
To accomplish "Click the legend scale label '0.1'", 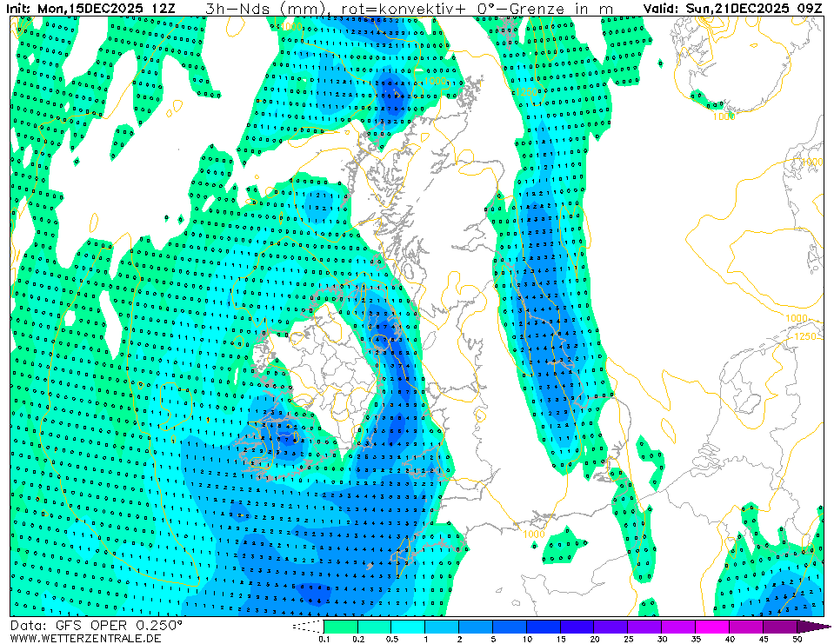I will click(324, 639).
